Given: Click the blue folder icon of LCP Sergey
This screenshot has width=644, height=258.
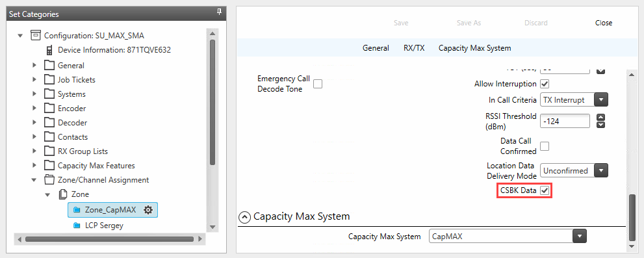Looking at the screenshot, I should (x=77, y=226).
